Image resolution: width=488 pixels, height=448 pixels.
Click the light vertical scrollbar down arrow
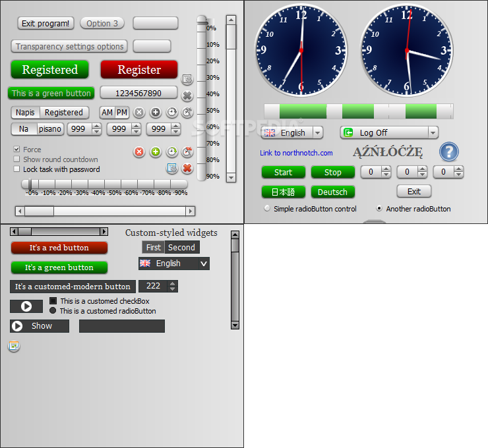tap(231, 177)
